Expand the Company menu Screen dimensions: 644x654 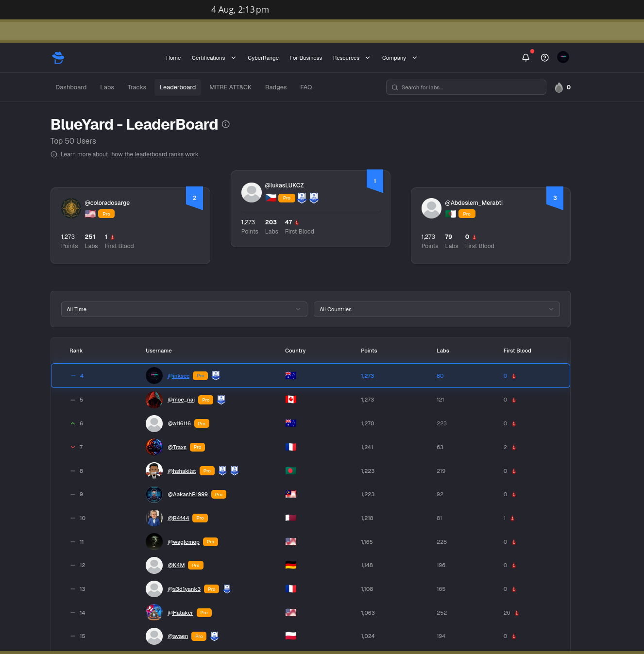pos(400,58)
